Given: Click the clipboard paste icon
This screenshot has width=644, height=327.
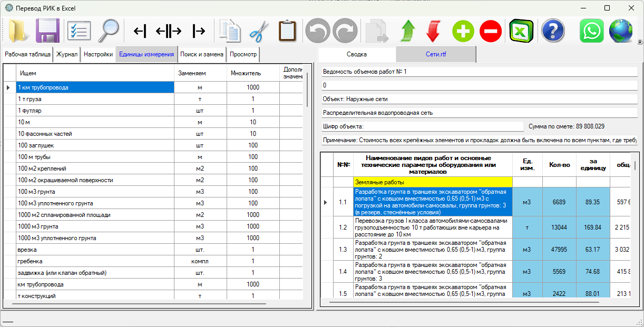Looking at the screenshot, I should pos(287,31).
